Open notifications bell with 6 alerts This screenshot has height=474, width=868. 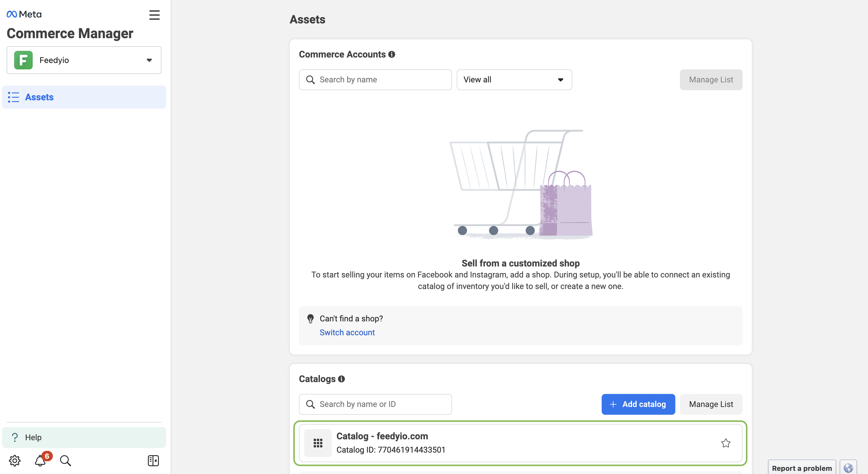pos(40,460)
